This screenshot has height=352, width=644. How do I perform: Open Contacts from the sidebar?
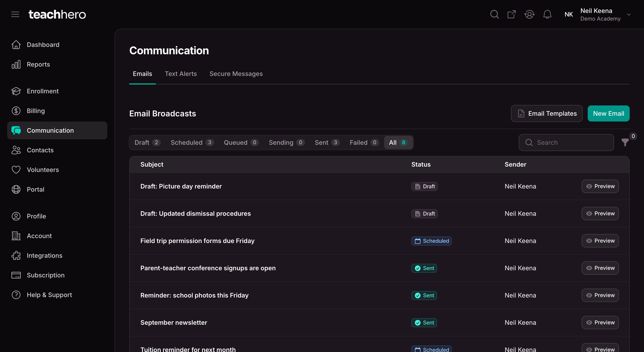57,150
